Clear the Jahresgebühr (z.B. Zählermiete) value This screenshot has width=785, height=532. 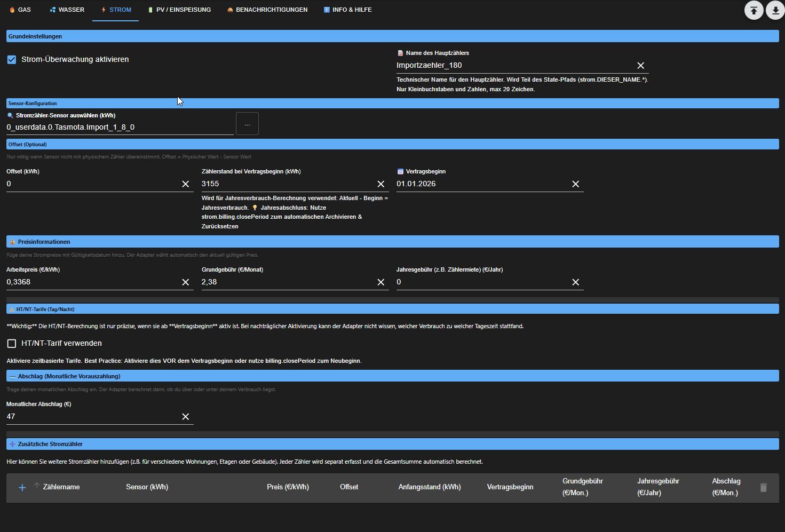click(x=575, y=282)
